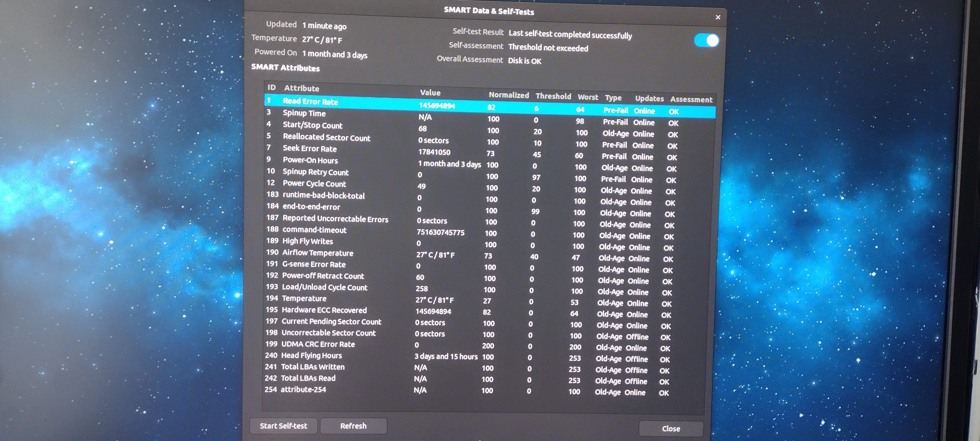Click the Start Self-test button
Image resolution: width=980 pixels, height=441 pixels.
(x=283, y=426)
